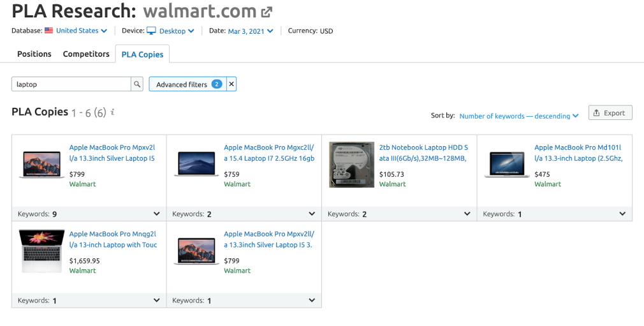Expand keywords for MacBook Pro Md101ll/a
This screenshot has height=326, width=644.
[x=622, y=214]
